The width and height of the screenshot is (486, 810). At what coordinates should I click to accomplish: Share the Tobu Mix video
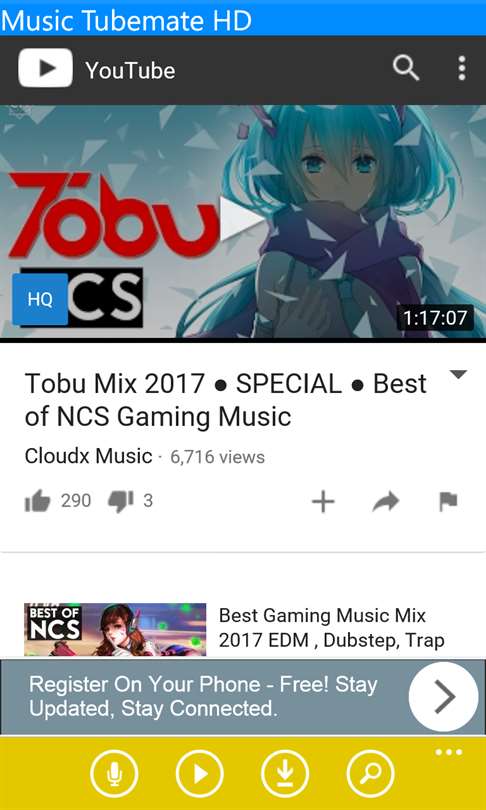[385, 501]
